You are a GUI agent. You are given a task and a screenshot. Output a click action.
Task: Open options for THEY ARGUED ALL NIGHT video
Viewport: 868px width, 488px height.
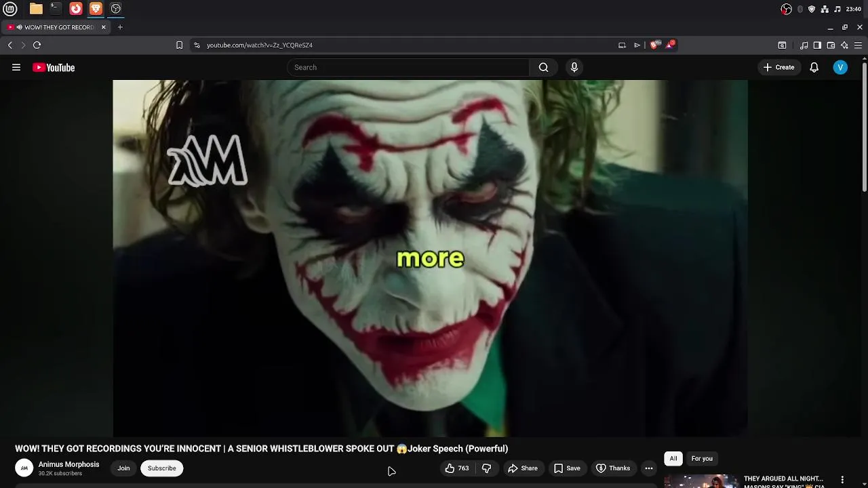coord(842,480)
